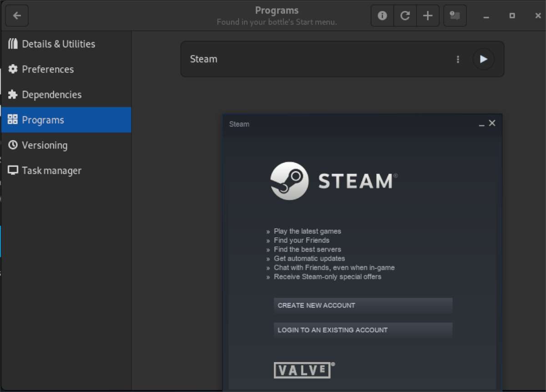Open the help chat bubble button in header
Viewport: 546px width, 392px height.
point(455,16)
